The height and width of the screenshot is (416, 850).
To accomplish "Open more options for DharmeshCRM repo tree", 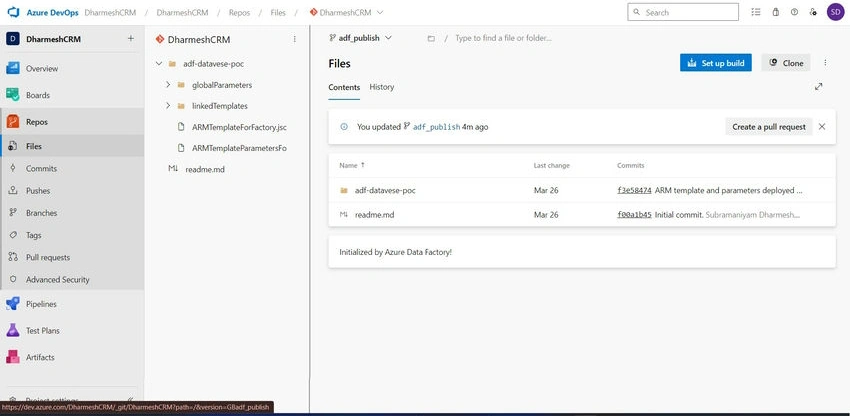I will (294, 39).
